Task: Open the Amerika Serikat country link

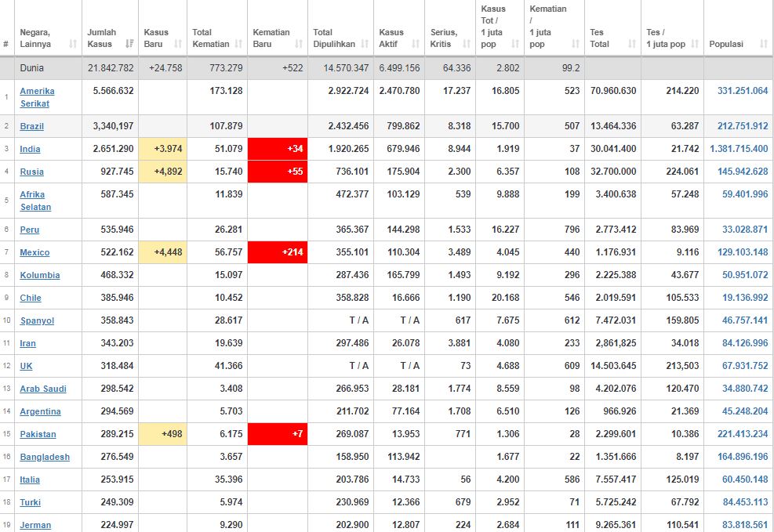Action: [37, 97]
